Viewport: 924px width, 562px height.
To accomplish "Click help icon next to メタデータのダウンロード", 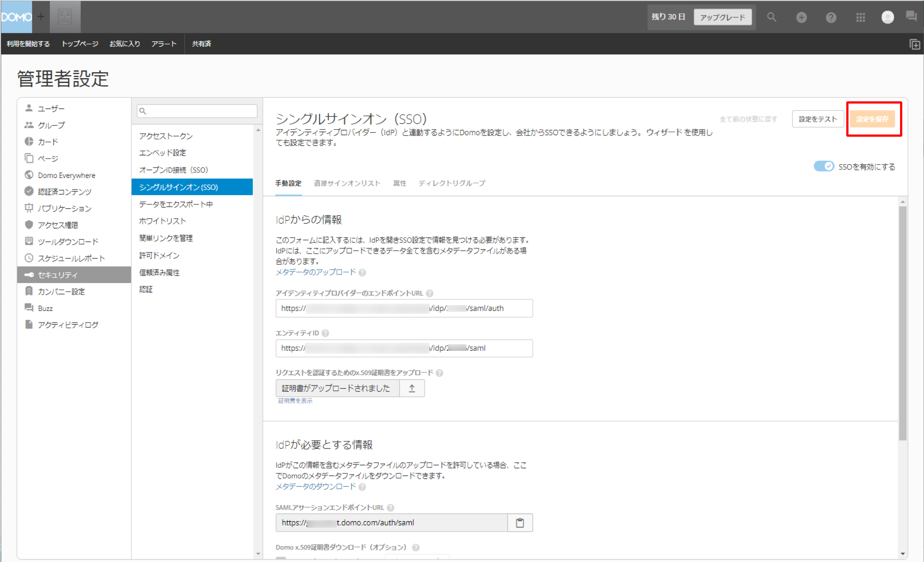I will coord(362,487).
